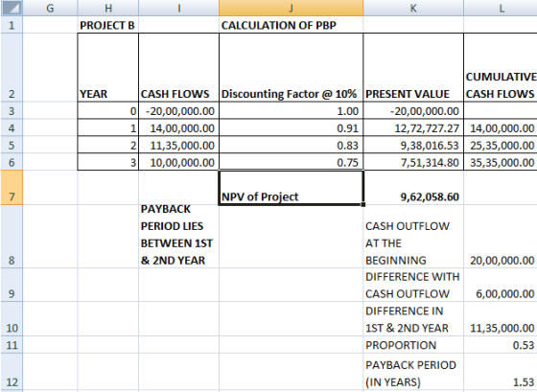Select column G header
This screenshot has width=537, height=392.
tap(50, 8)
